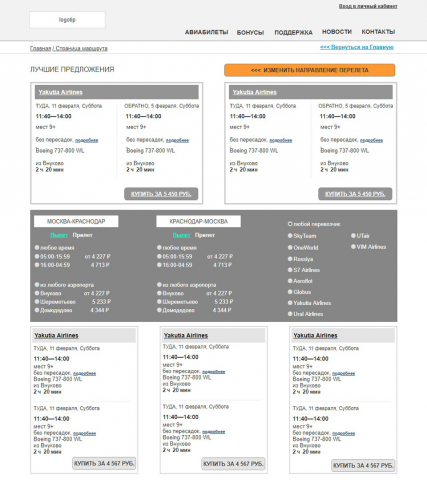Switch to Прилет tab under КРАСНОДАР-МОСКВА
Image resolution: width=427 pixels, height=480 pixels.
[205, 235]
